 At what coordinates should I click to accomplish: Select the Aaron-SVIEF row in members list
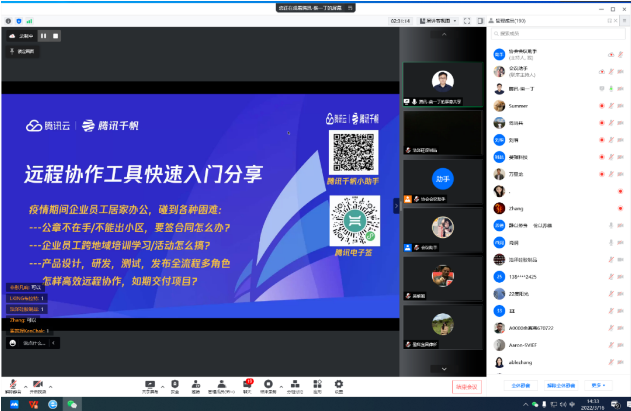point(559,345)
